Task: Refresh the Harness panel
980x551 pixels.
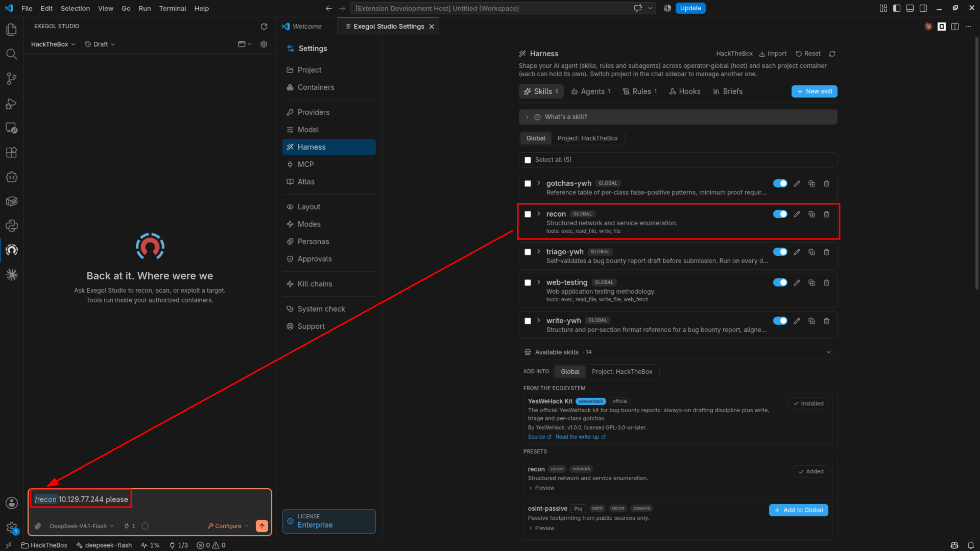Action: pyautogui.click(x=832, y=54)
